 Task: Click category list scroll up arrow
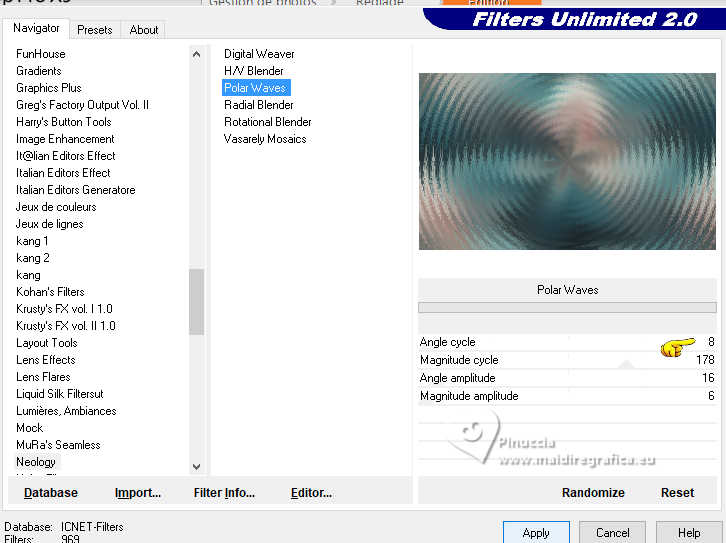click(196, 54)
